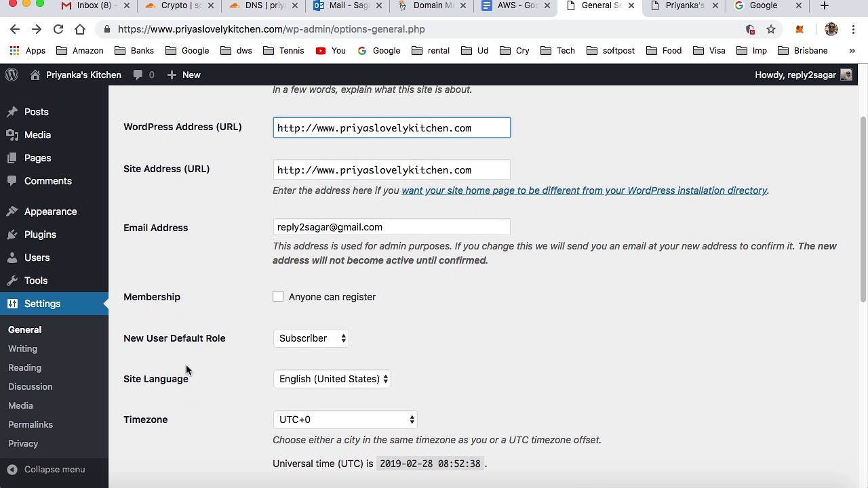Open New User Default Role dropdown

[311, 338]
